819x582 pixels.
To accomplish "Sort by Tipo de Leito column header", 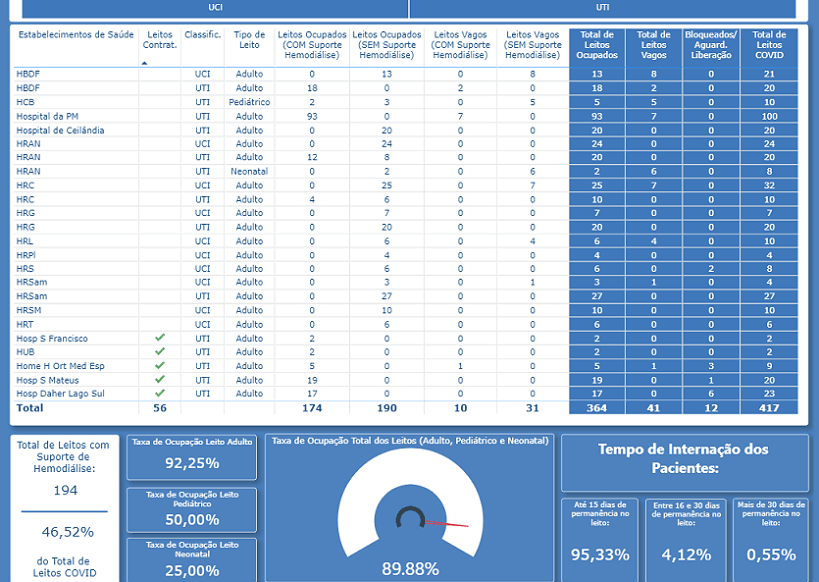I will (x=249, y=40).
